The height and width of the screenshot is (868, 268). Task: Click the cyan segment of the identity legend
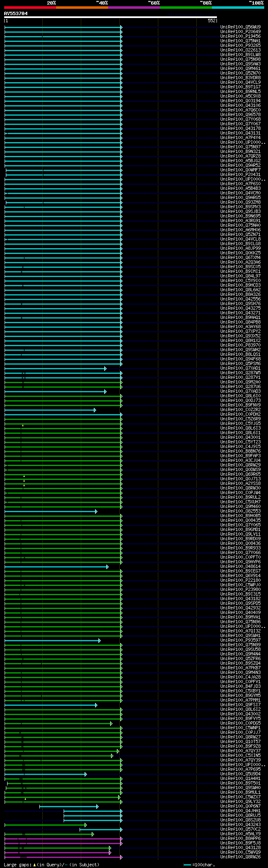(x=238, y=7)
